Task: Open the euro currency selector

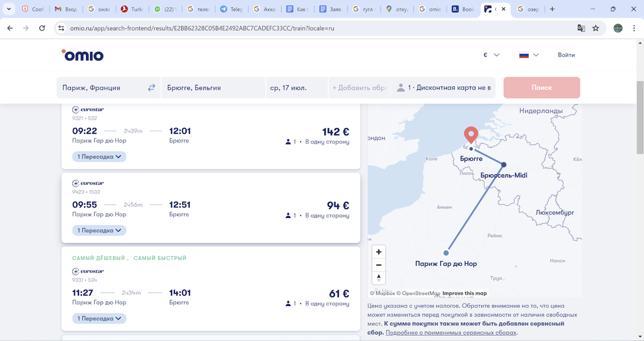Action: pyautogui.click(x=492, y=55)
